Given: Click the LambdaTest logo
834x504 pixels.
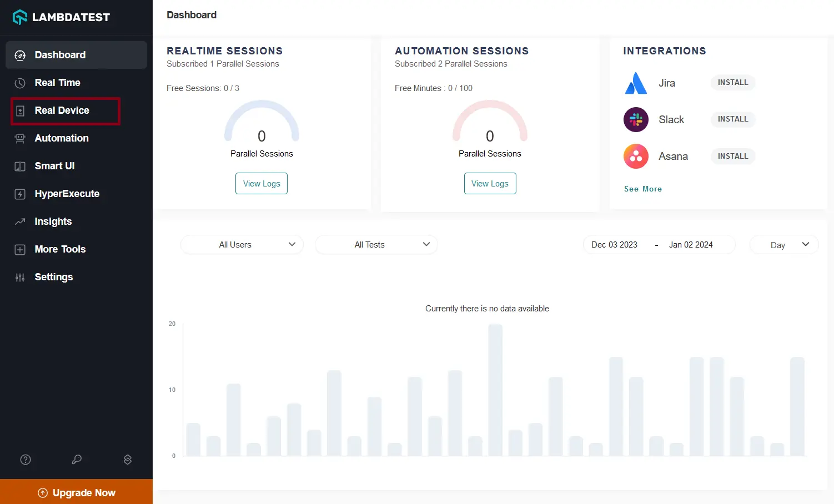Looking at the screenshot, I should 61,17.
